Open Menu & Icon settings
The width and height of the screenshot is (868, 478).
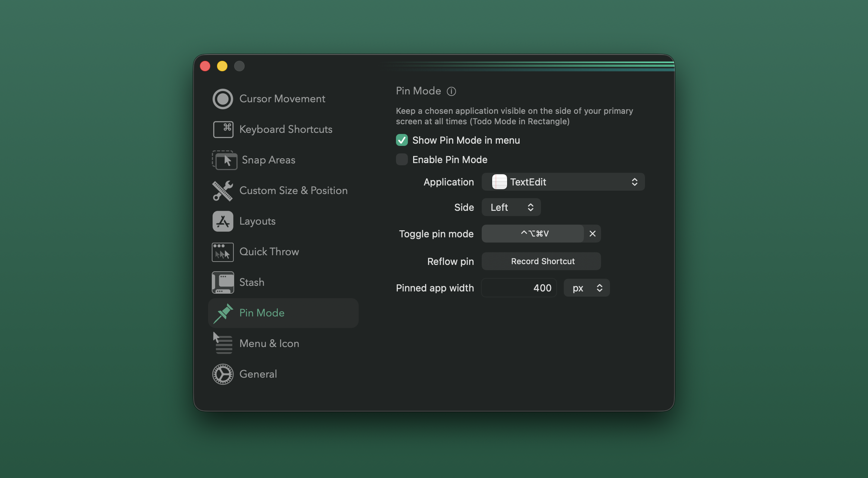[283, 344]
